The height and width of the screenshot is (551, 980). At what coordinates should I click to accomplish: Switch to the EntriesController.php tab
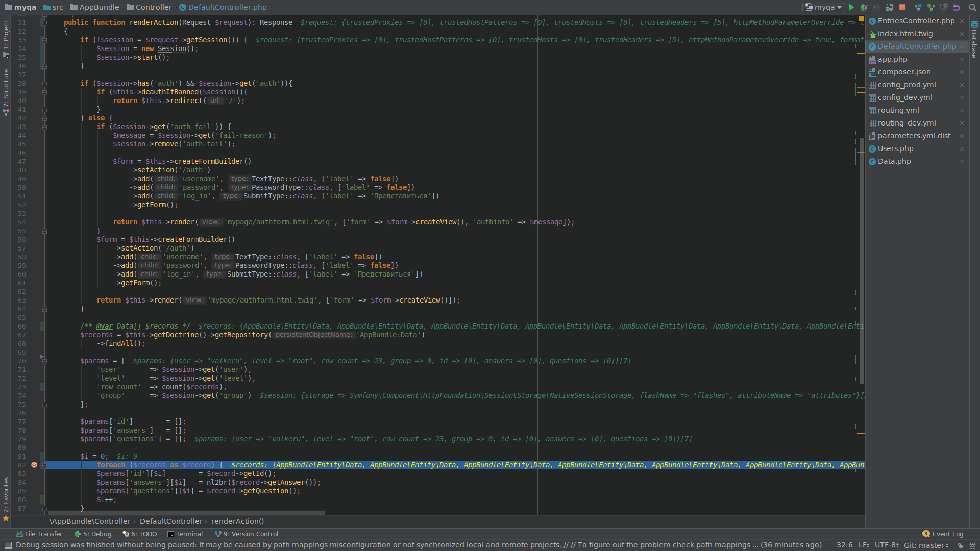(916, 21)
